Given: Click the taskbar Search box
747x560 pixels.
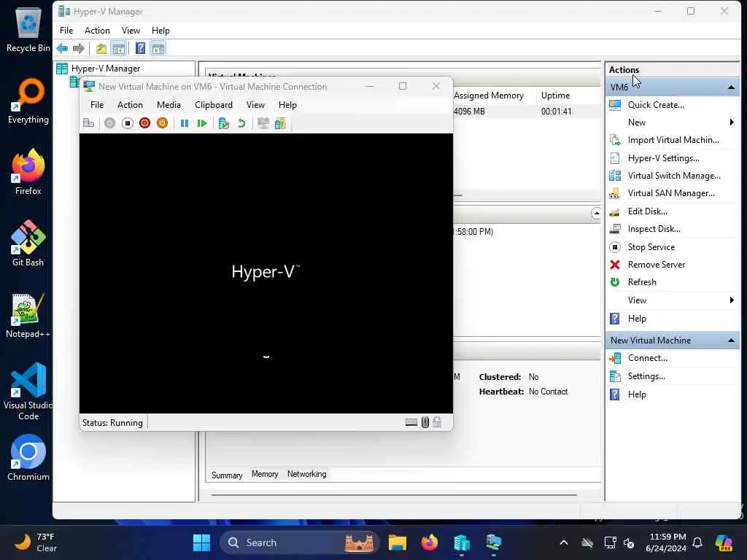Looking at the screenshot, I should [299, 542].
